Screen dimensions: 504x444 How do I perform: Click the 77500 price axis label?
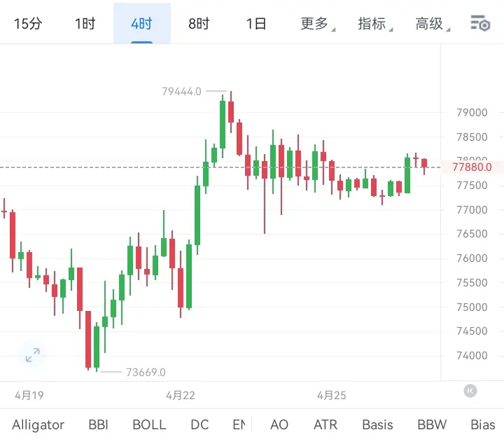click(x=472, y=186)
